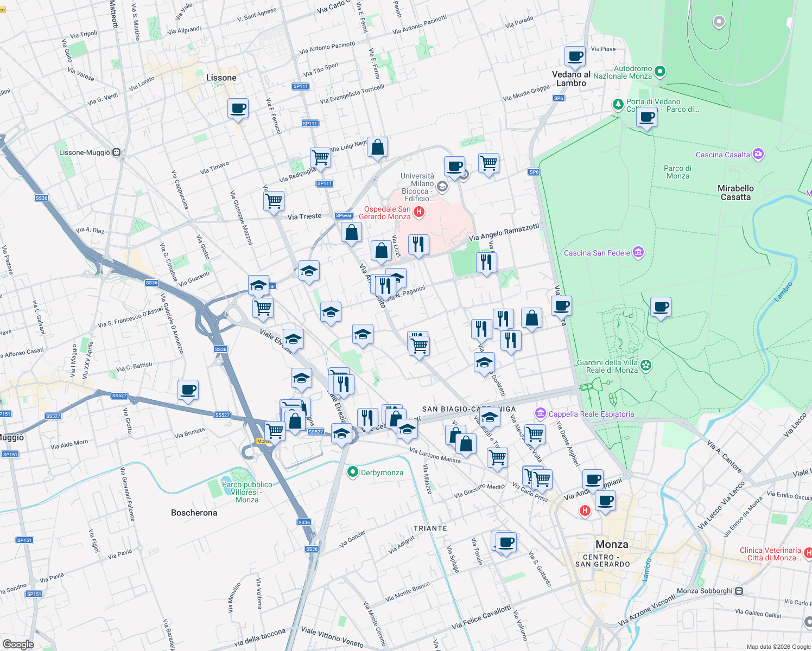Click the Ospedale San Gerardo hospital icon
The image size is (812, 651).
pyautogui.click(x=419, y=212)
